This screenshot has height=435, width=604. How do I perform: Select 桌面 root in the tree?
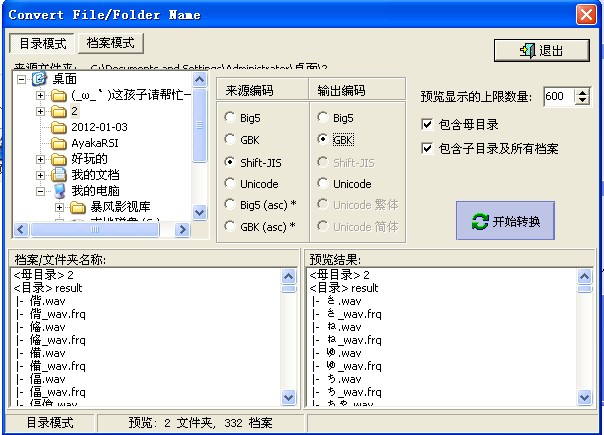click(x=64, y=79)
